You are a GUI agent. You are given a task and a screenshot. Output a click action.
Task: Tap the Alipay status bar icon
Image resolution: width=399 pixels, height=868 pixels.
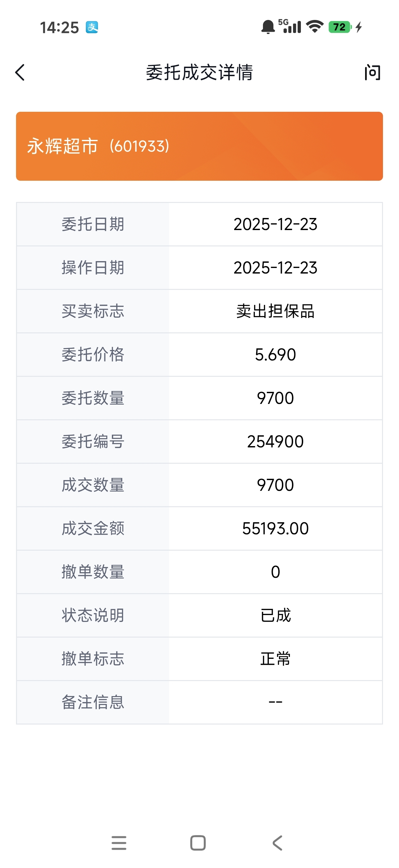click(92, 27)
